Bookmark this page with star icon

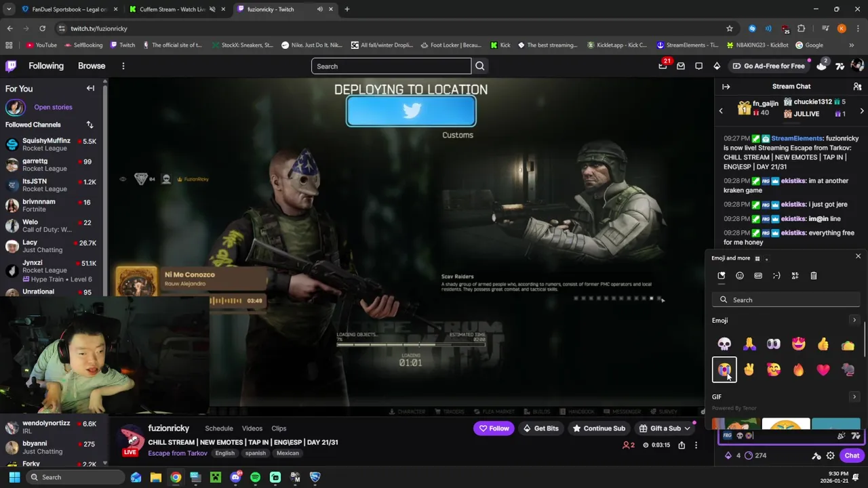tap(729, 28)
